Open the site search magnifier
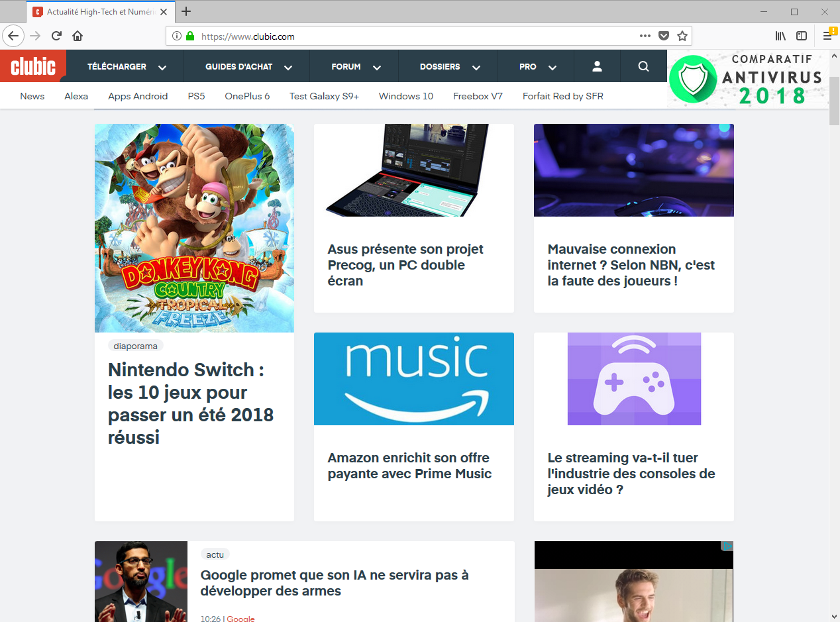 tap(643, 66)
